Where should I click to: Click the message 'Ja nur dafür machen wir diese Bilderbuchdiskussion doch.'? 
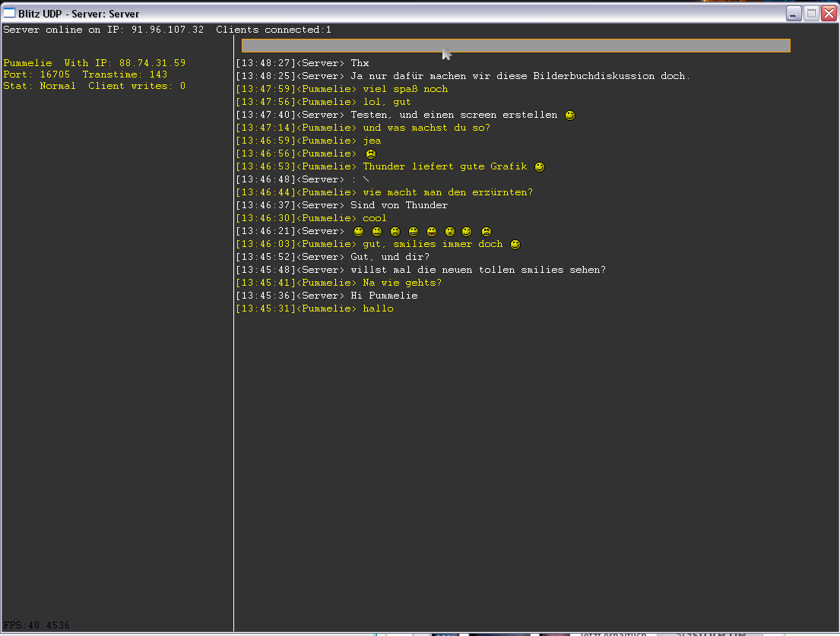(521, 76)
